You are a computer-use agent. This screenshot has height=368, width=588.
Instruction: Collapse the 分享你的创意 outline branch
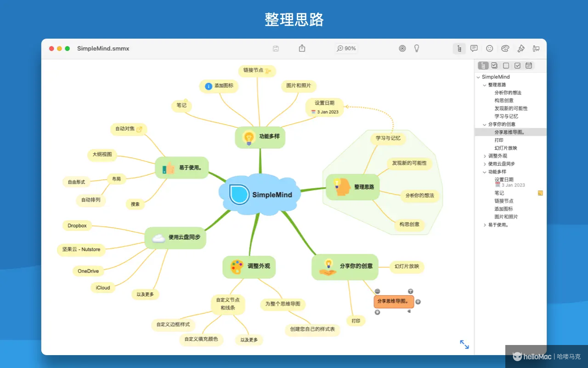[485, 125]
